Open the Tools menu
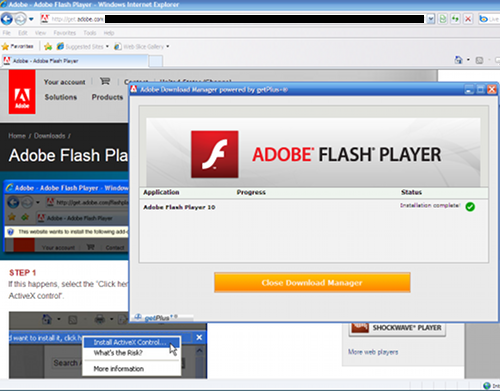Screen dimensions: 500x391 tap(90, 33)
